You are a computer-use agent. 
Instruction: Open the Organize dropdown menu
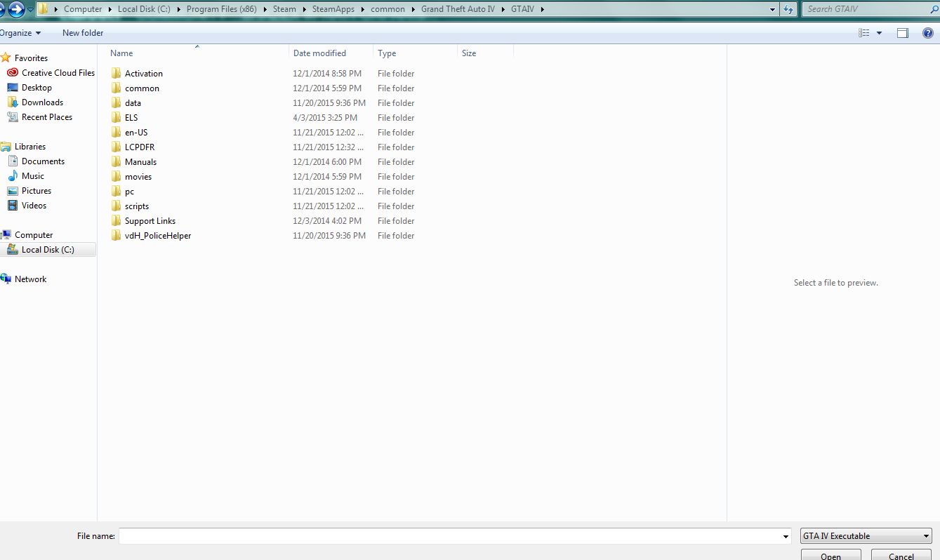pos(20,33)
